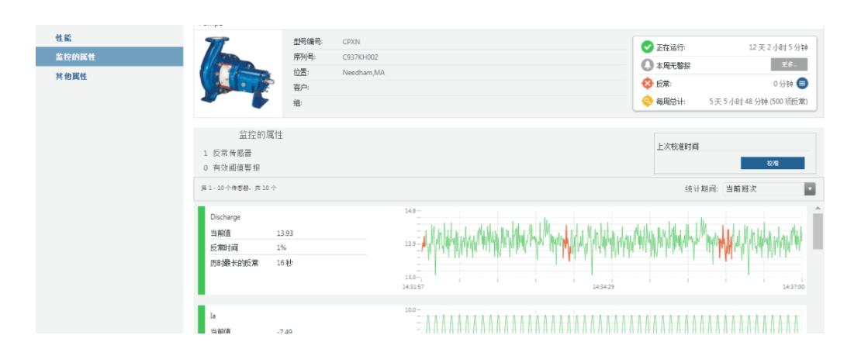Click the weekly total 5 天 5 小时 48 分钟
Viewport: 868px width, 349px height.
(x=738, y=102)
